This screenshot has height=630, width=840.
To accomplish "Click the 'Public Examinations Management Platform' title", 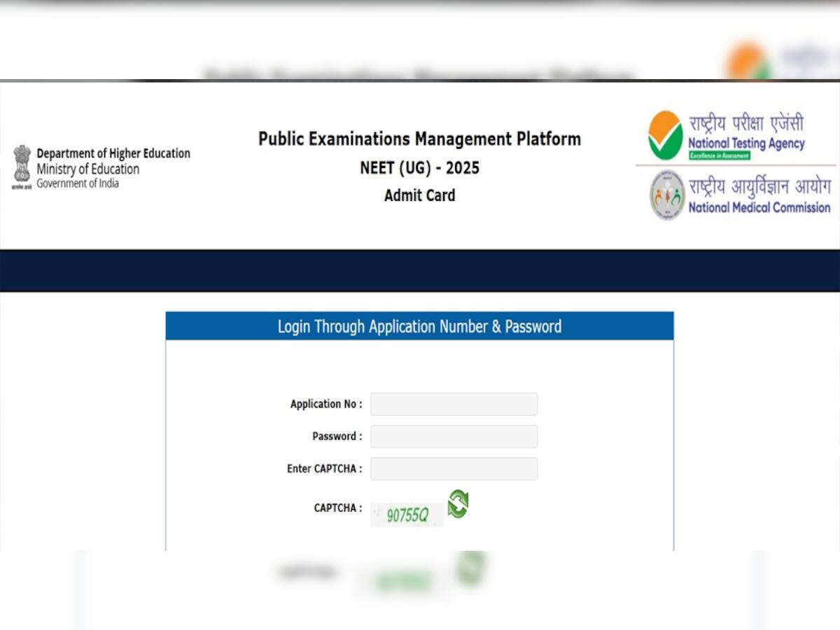I will (x=419, y=139).
